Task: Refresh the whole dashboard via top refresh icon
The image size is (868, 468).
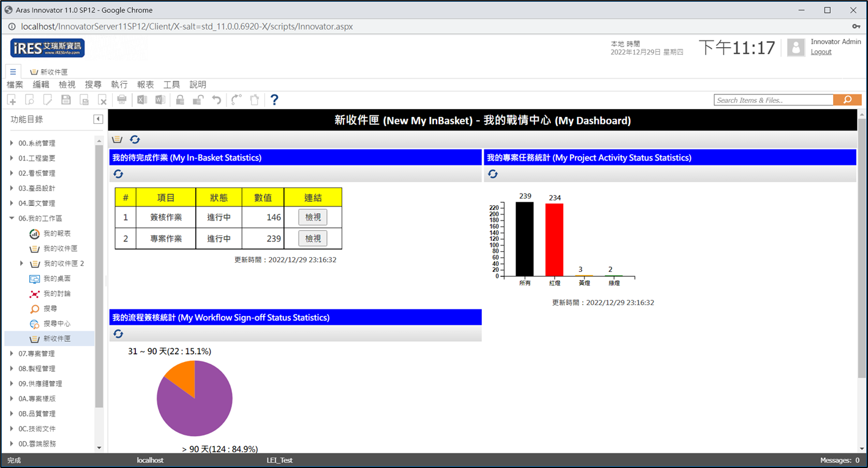Action: click(135, 140)
